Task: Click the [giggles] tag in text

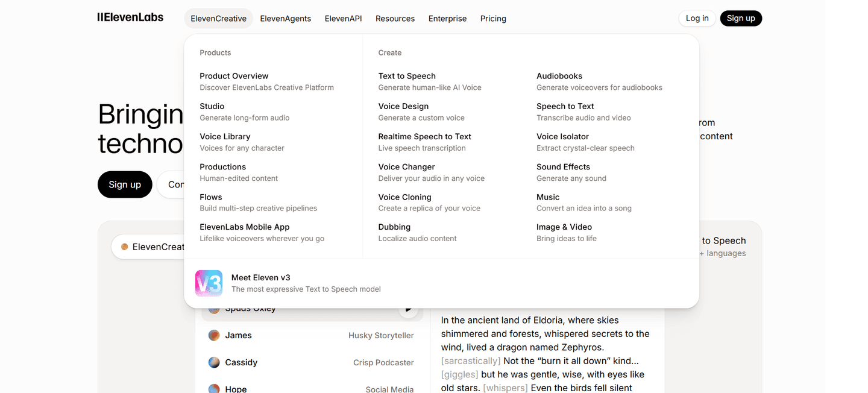Action: [460, 374]
